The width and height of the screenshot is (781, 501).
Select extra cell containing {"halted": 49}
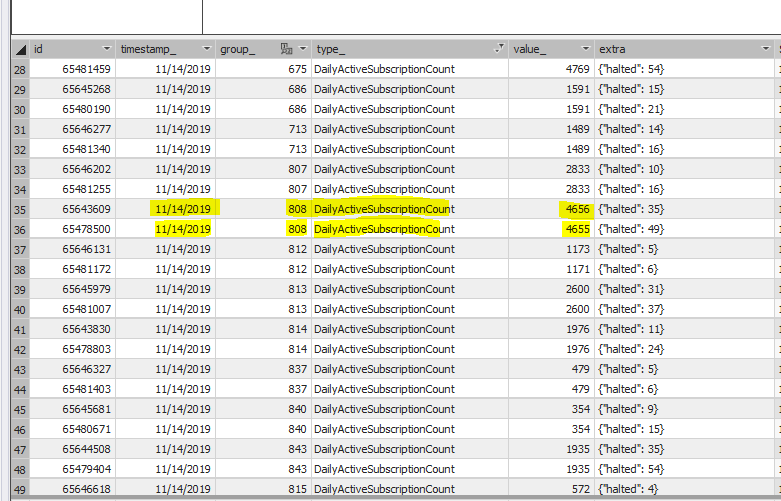point(631,229)
